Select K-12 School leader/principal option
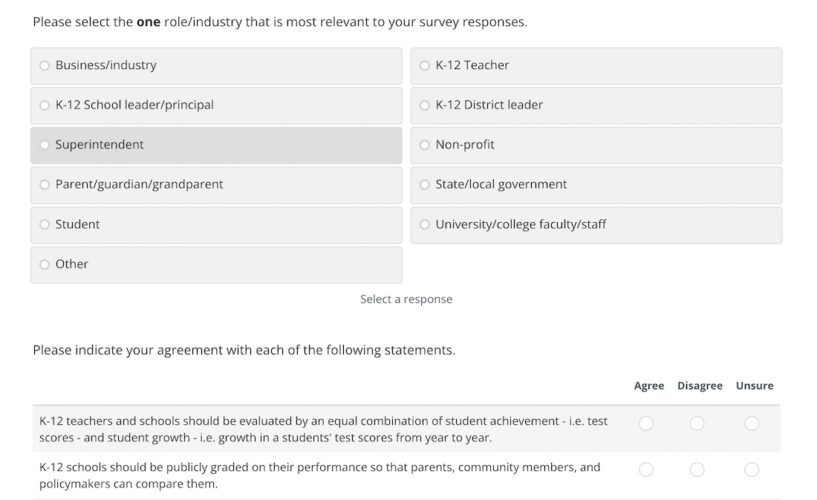817x500 pixels. click(x=44, y=105)
